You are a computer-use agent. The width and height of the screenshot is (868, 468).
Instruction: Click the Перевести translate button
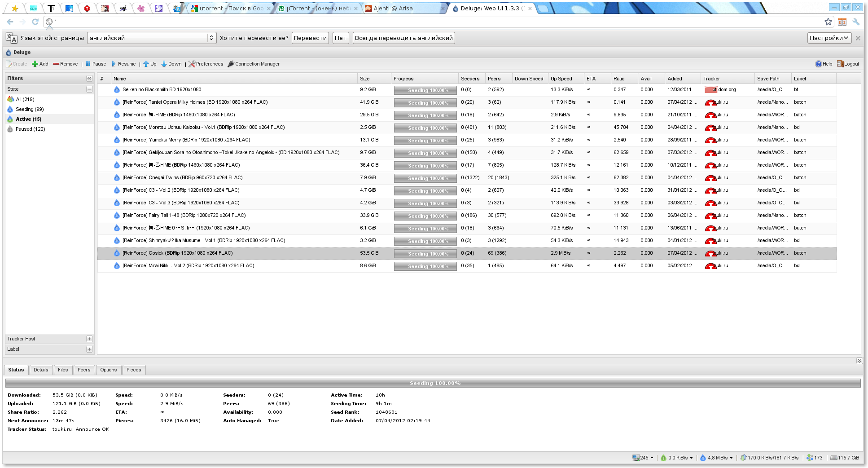coord(310,38)
